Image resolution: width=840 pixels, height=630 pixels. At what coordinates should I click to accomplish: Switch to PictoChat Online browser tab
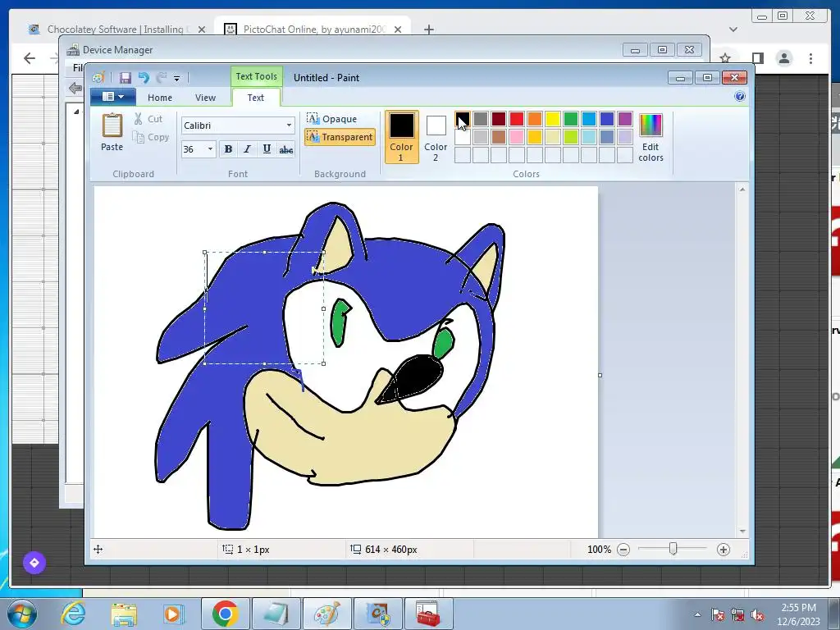pyautogui.click(x=313, y=30)
